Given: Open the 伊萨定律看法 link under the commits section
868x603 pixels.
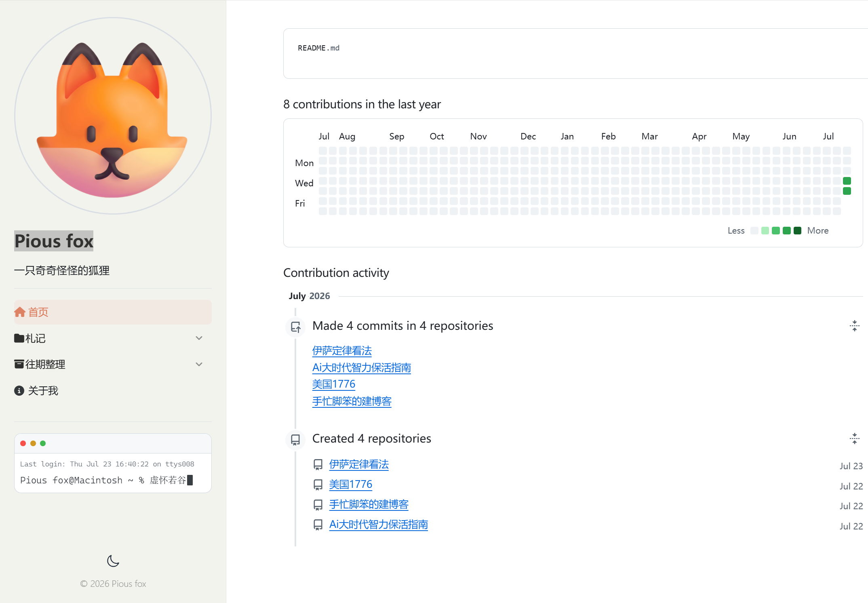Looking at the screenshot, I should point(342,351).
